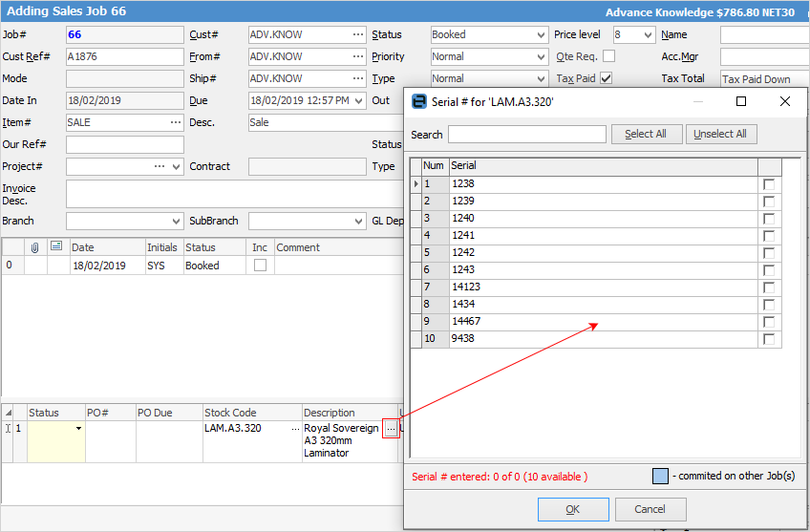The height and width of the screenshot is (532, 810).
Task: Open the Stock Code LAM.A3.320 ellipsis lookup
Action: pyautogui.click(x=294, y=429)
